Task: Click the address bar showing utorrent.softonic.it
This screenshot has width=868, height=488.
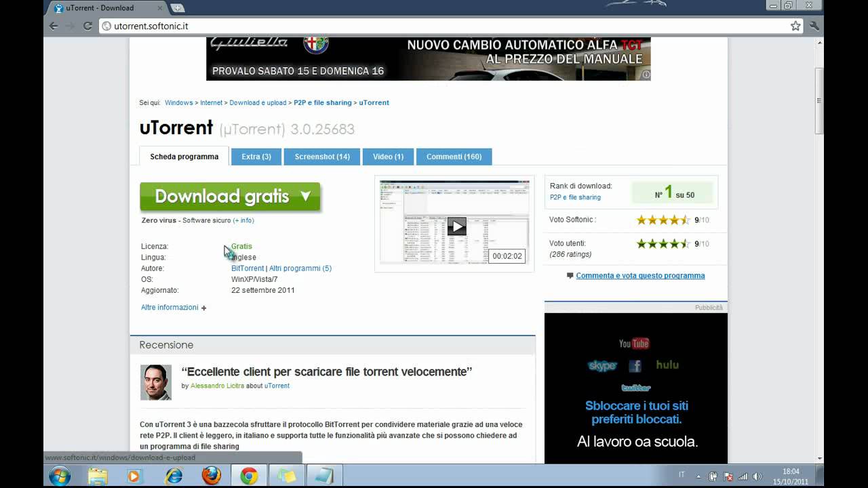Action: (451, 26)
